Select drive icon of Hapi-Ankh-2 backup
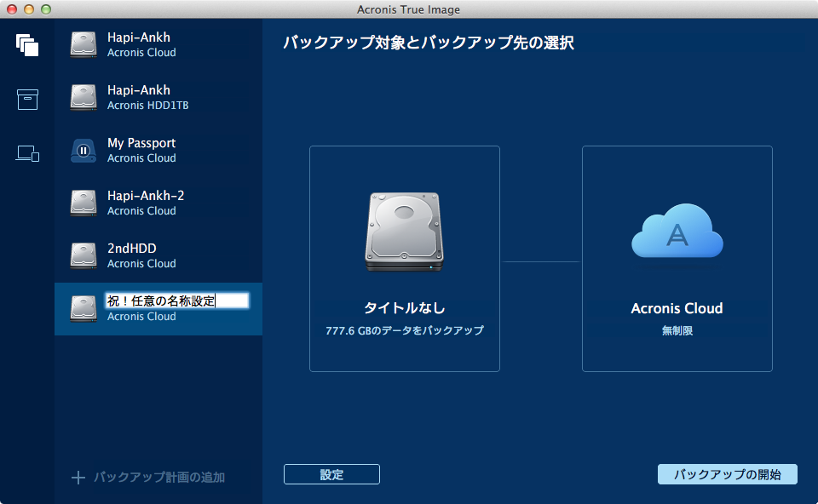The height and width of the screenshot is (504, 818). 84,203
